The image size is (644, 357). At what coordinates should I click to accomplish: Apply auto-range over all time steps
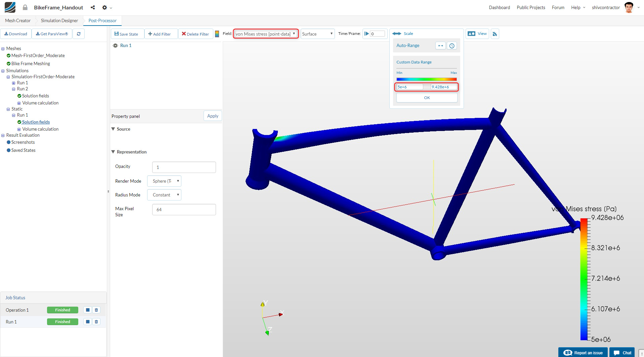pos(452,46)
